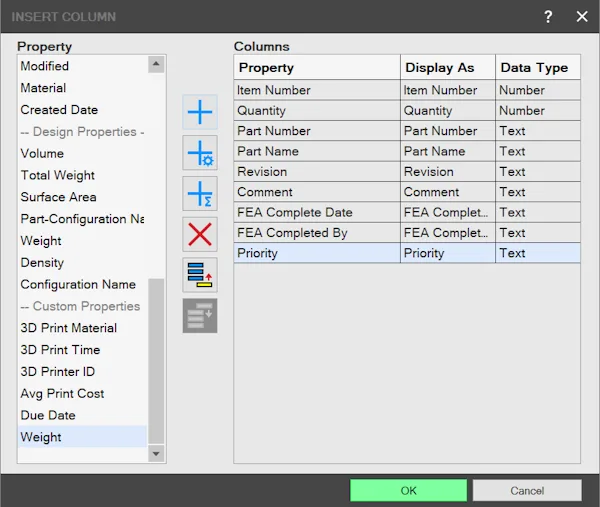Select Avg Print Cost property

coord(82,393)
